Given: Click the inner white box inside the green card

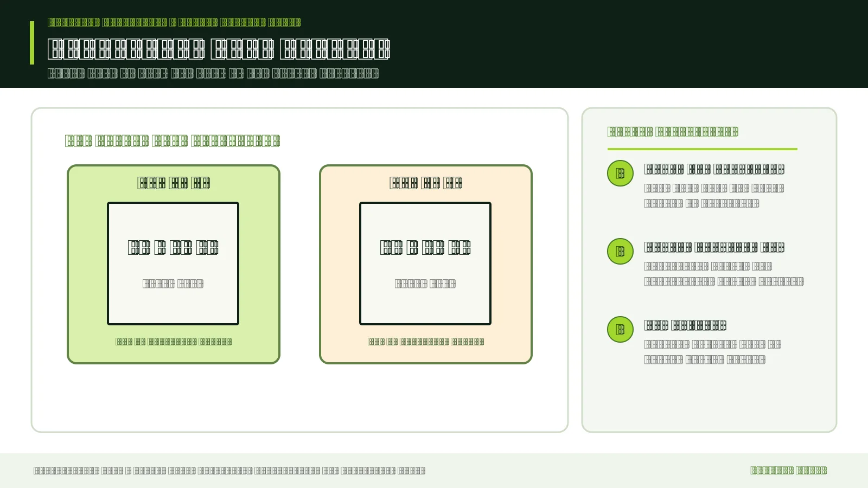Looking at the screenshot, I should point(173,264).
